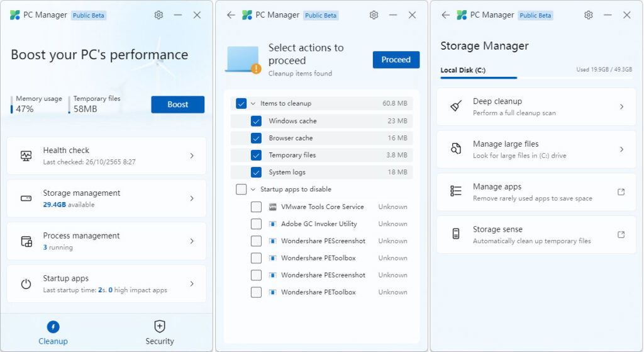Open Manage large files via its chevron

[621, 149]
